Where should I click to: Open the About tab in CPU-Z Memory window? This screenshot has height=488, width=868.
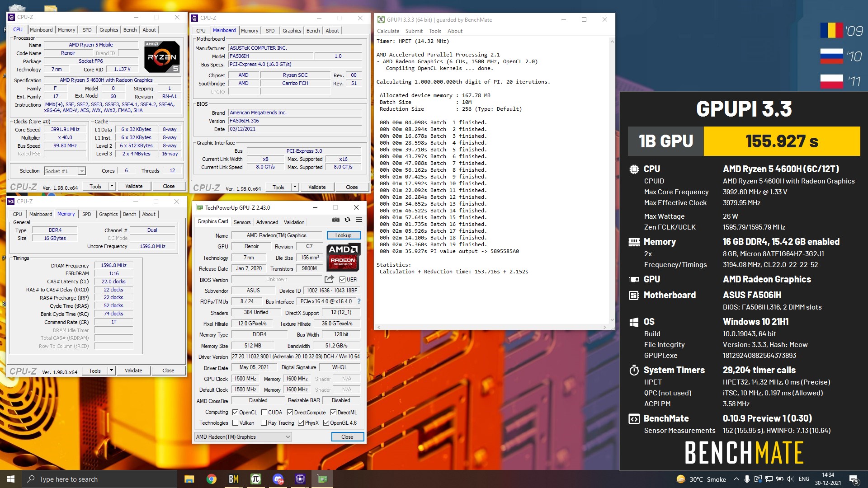click(x=149, y=214)
